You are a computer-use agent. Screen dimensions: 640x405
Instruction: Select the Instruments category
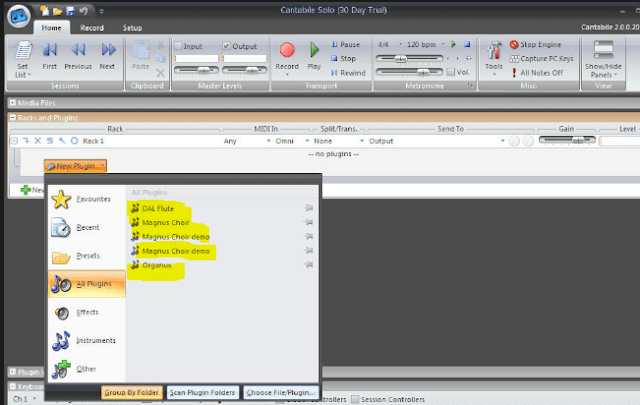point(87,340)
